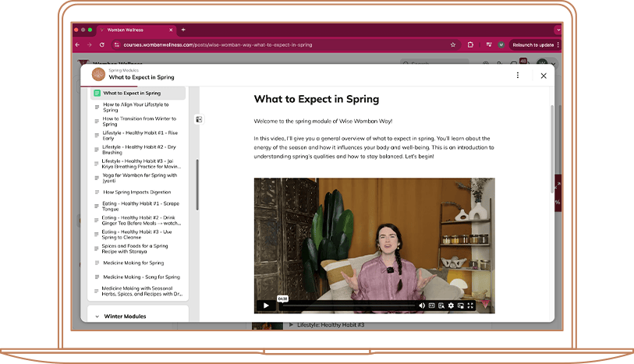Click the lesson content scrollbar
The image size is (634, 364).
[x=552, y=149]
